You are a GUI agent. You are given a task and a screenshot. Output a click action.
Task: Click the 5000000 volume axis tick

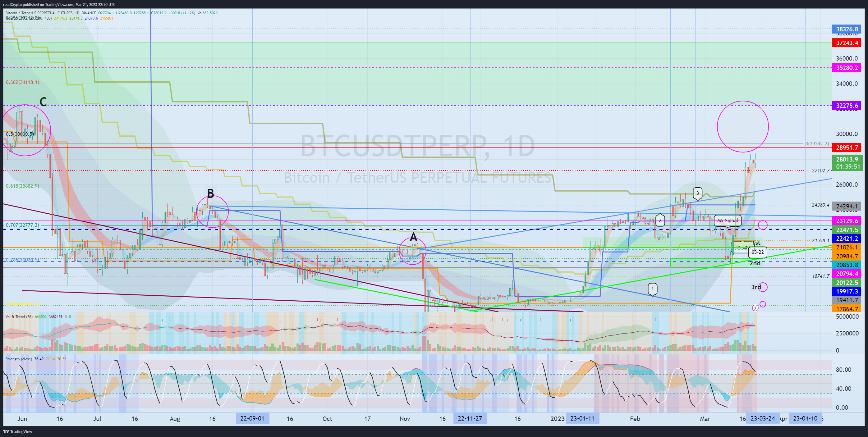[x=847, y=316]
